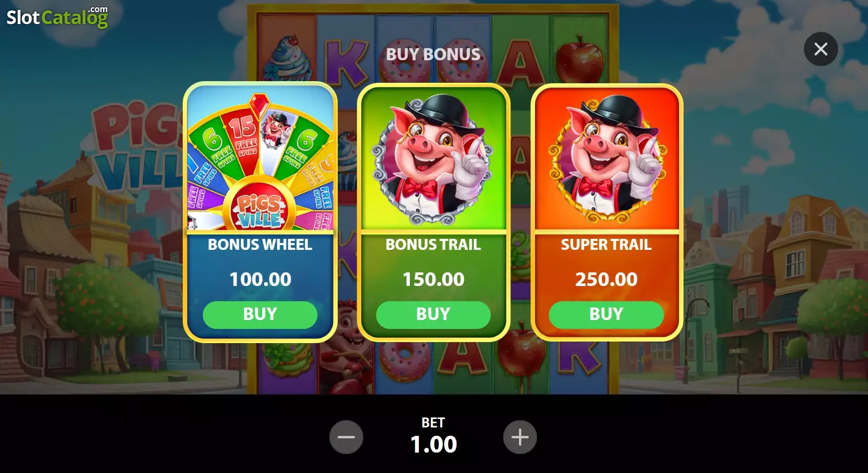868x473 pixels.
Task: Click the Bonus Wheel title text
Action: click(260, 245)
